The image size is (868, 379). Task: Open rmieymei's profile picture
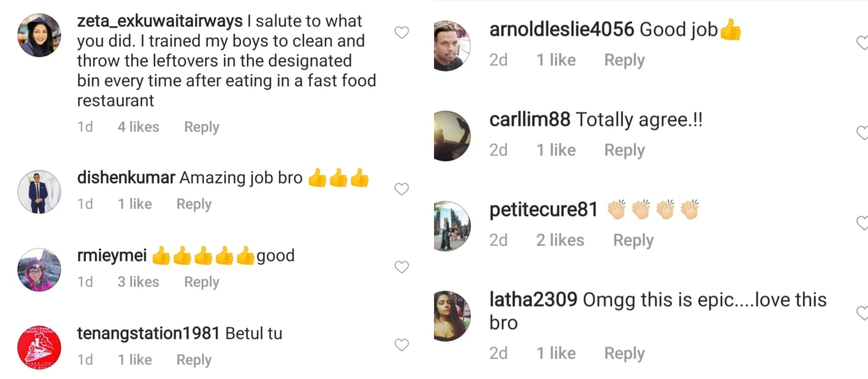tap(39, 270)
